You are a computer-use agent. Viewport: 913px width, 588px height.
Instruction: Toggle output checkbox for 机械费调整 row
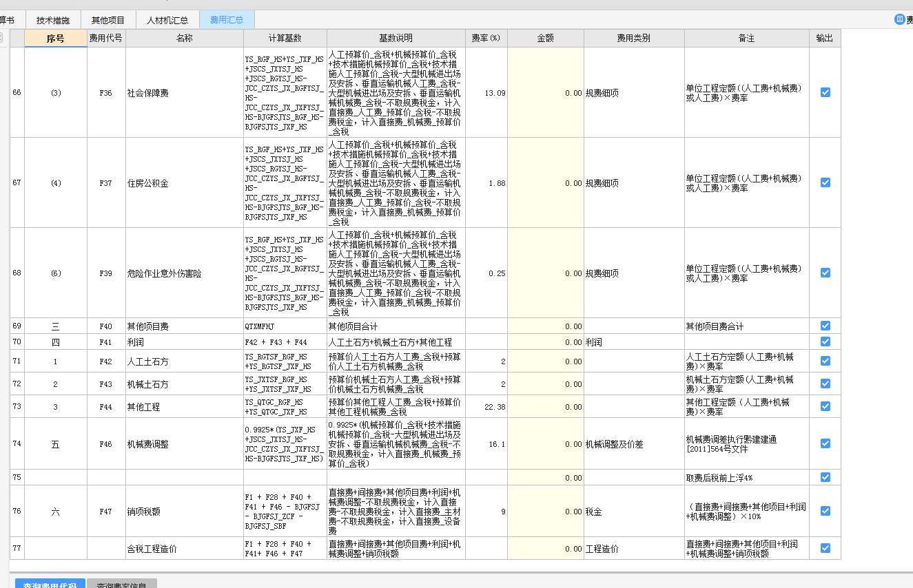tap(825, 443)
